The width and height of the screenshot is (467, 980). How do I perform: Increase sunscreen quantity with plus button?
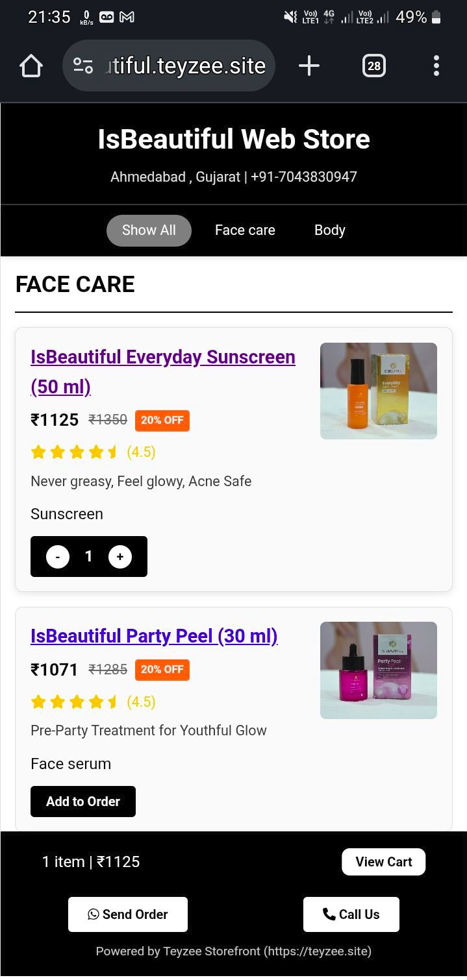click(120, 557)
